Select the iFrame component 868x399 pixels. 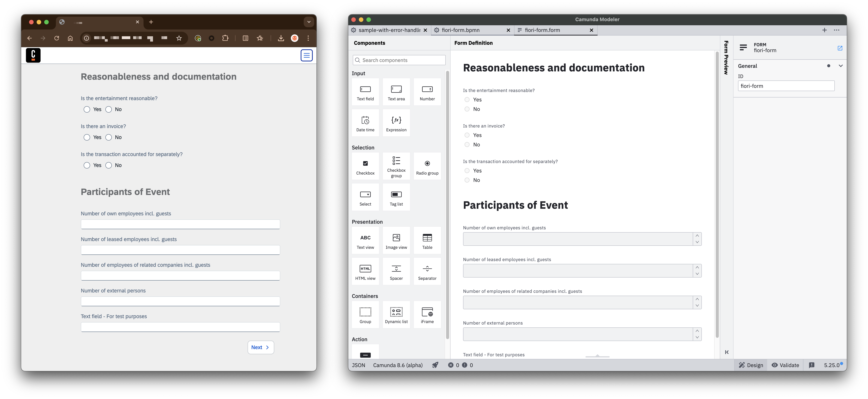point(427,314)
